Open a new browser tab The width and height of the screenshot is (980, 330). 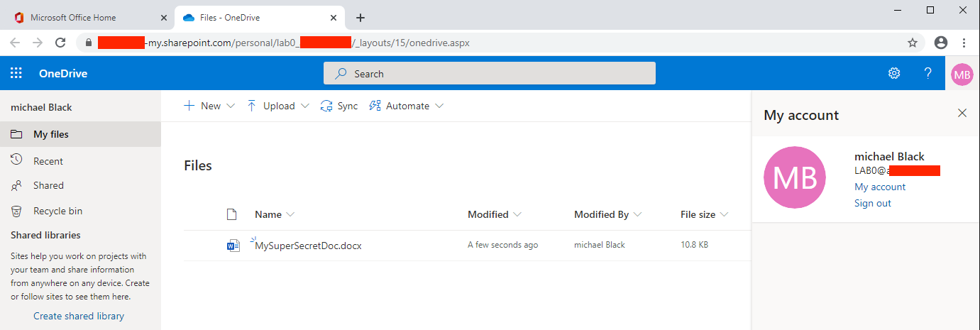click(360, 18)
